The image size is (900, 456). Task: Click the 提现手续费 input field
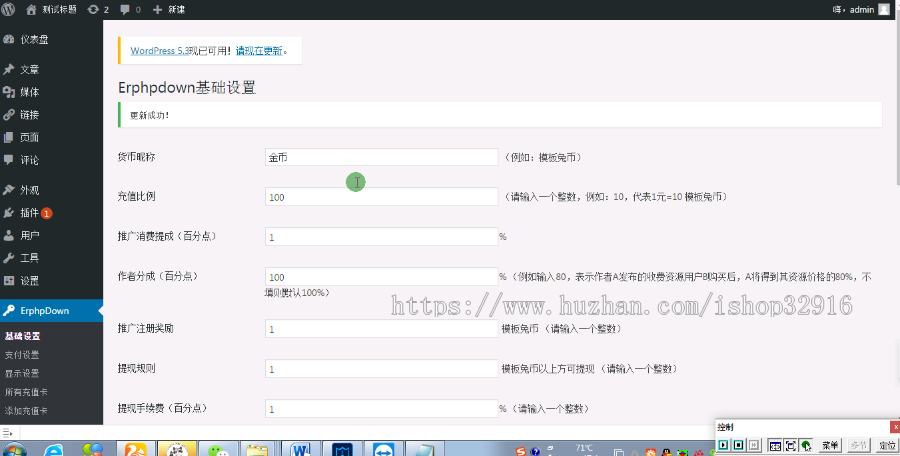click(381, 408)
